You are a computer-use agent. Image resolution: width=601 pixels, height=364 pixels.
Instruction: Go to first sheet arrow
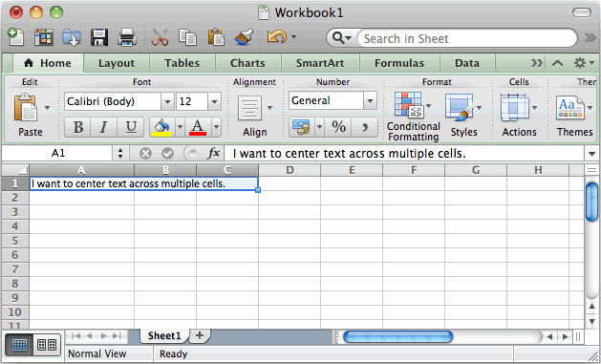[75, 336]
